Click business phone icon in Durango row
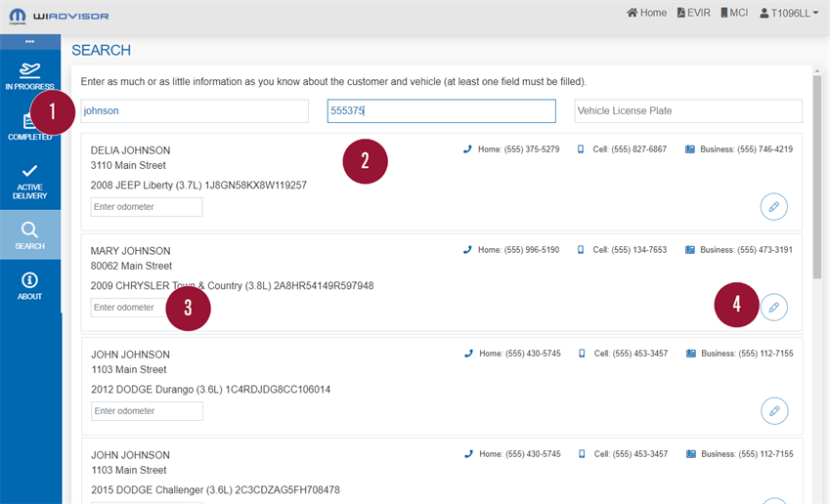 [691, 354]
